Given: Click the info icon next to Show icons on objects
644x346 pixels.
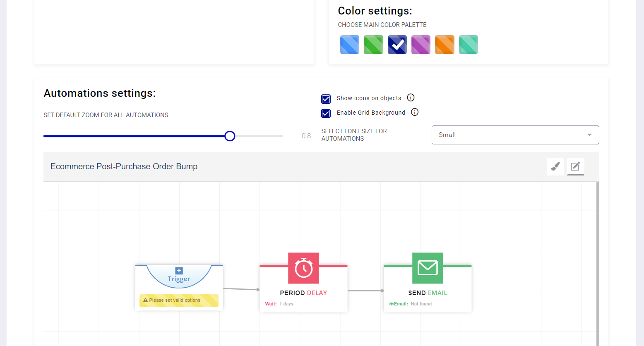Looking at the screenshot, I should [x=411, y=97].
